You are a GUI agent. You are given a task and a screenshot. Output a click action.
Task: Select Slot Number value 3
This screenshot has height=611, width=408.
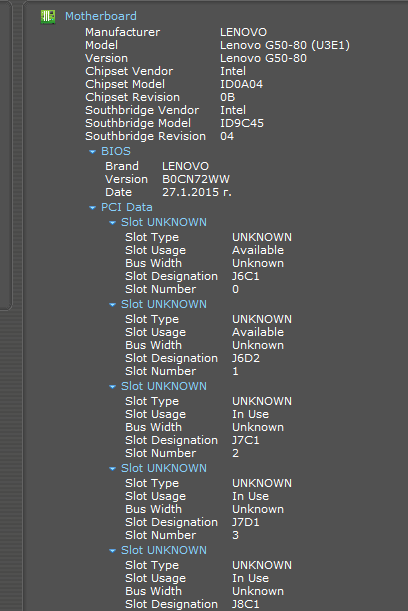point(235,535)
